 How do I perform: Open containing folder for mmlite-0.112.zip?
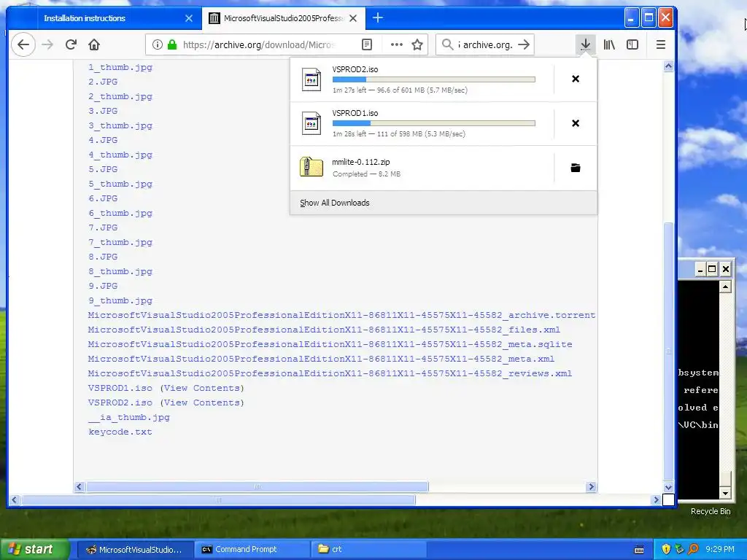pyautogui.click(x=576, y=168)
